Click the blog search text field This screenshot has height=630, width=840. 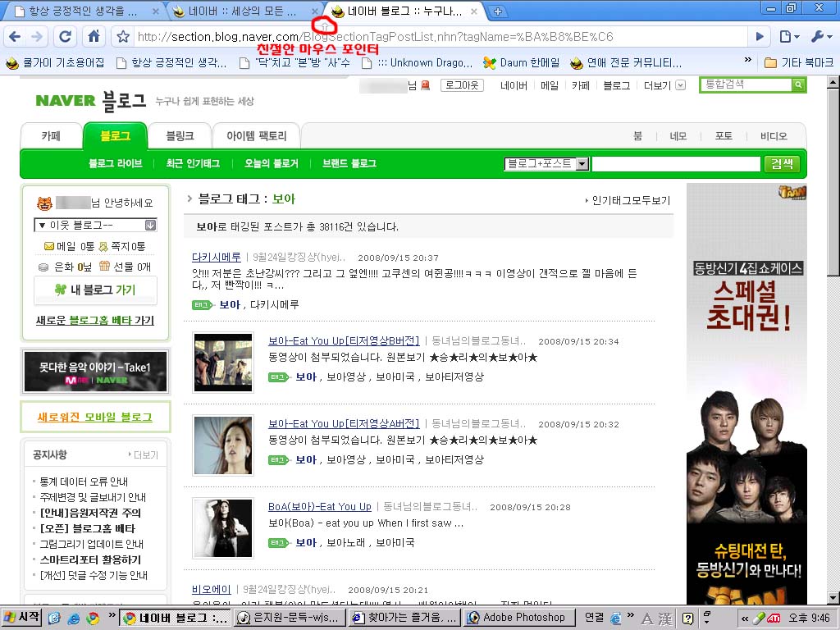676,164
